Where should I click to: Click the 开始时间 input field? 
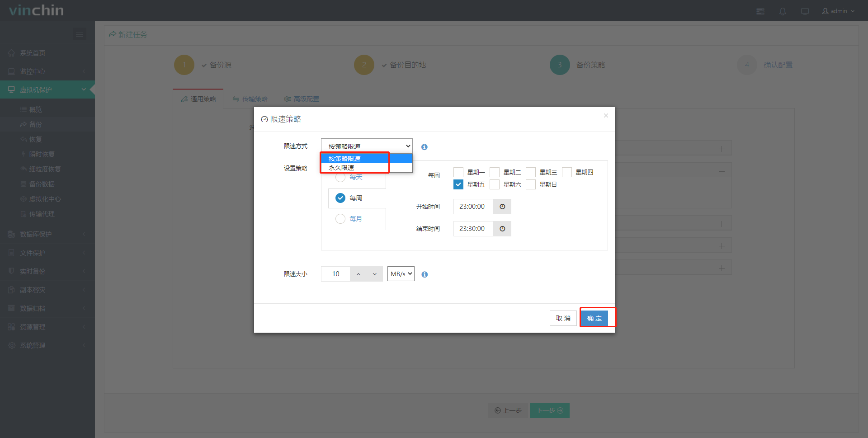[473, 207]
